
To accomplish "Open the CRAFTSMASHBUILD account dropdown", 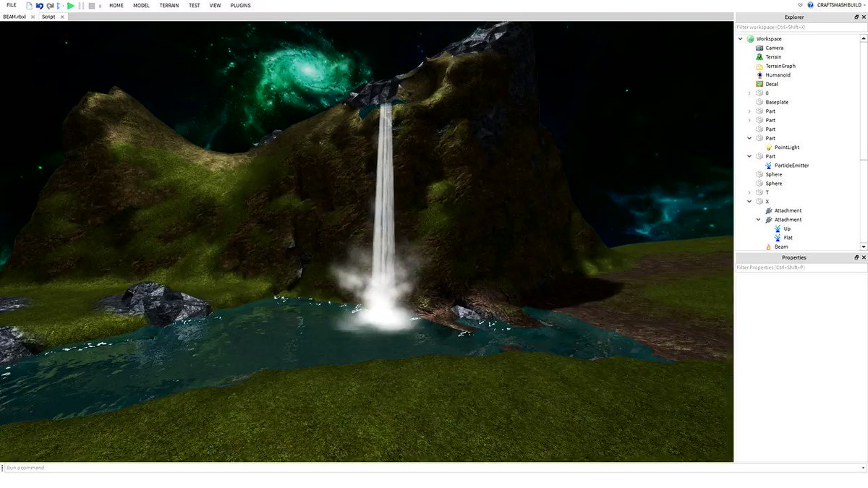I will (x=840, y=5).
